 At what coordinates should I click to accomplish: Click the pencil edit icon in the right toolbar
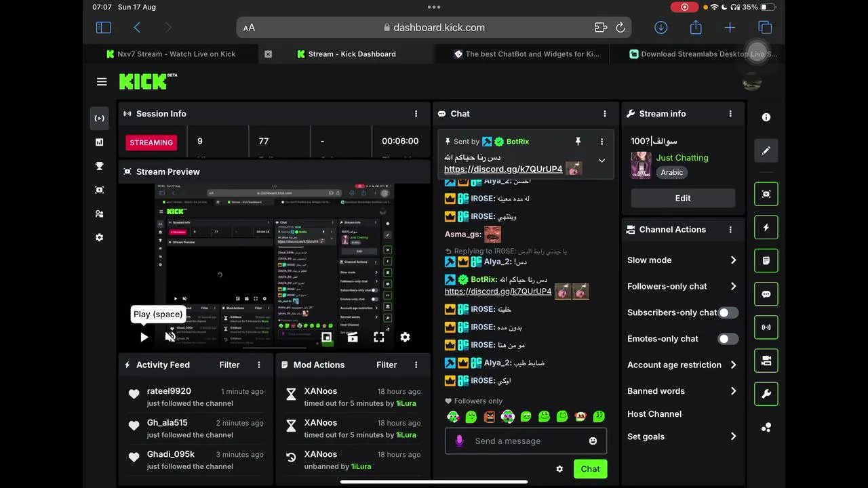click(766, 150)
